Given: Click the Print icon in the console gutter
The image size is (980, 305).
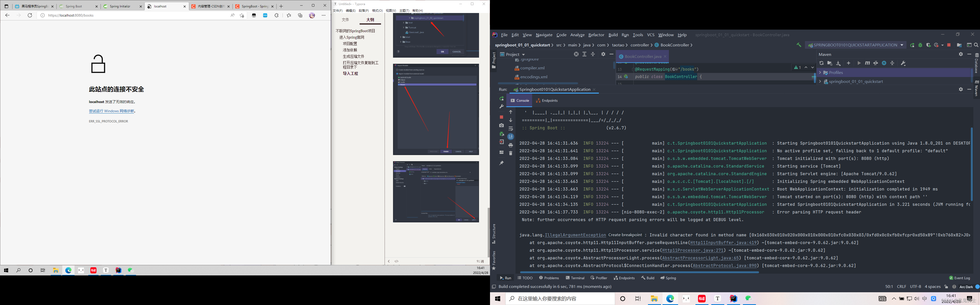Looking at the screenshot, I should click(510, 145).
